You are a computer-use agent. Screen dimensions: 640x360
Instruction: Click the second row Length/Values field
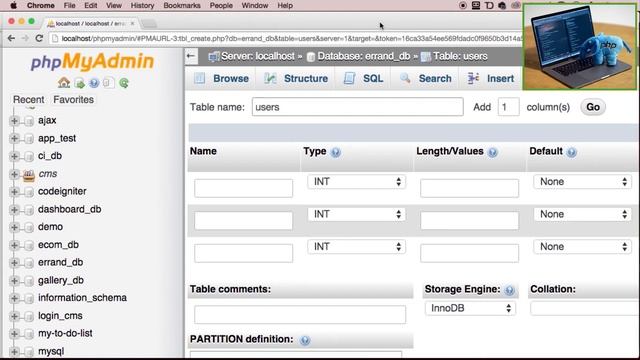click(x=469, y=220)
